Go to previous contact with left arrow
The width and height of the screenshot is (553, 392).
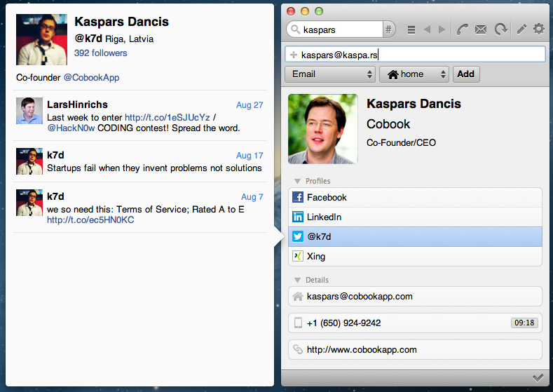tap(427, 29)
